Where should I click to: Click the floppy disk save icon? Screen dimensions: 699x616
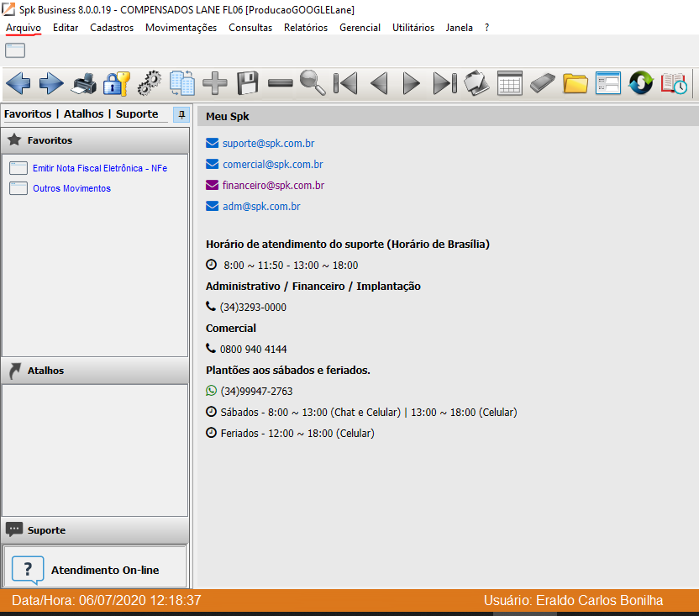coord(247,83)
